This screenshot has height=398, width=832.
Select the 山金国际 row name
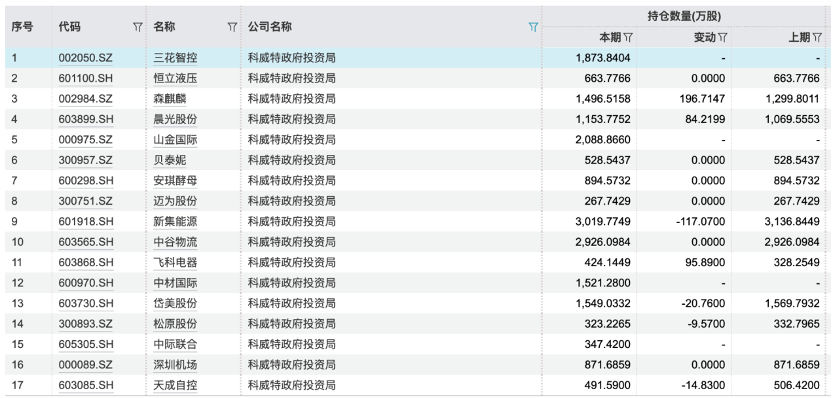[x=175, y=140]
